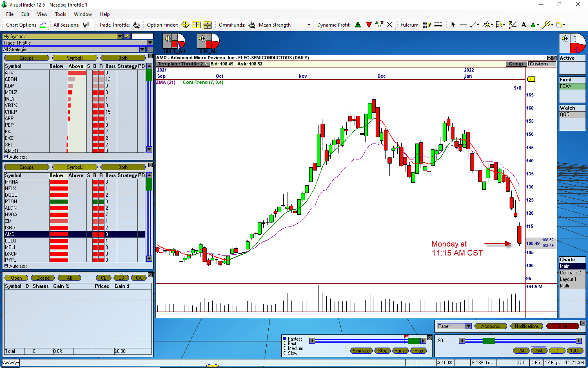Select NVDA row in symbol list
Viewport: 588px width, 368px height.
[x=75, y=215]
